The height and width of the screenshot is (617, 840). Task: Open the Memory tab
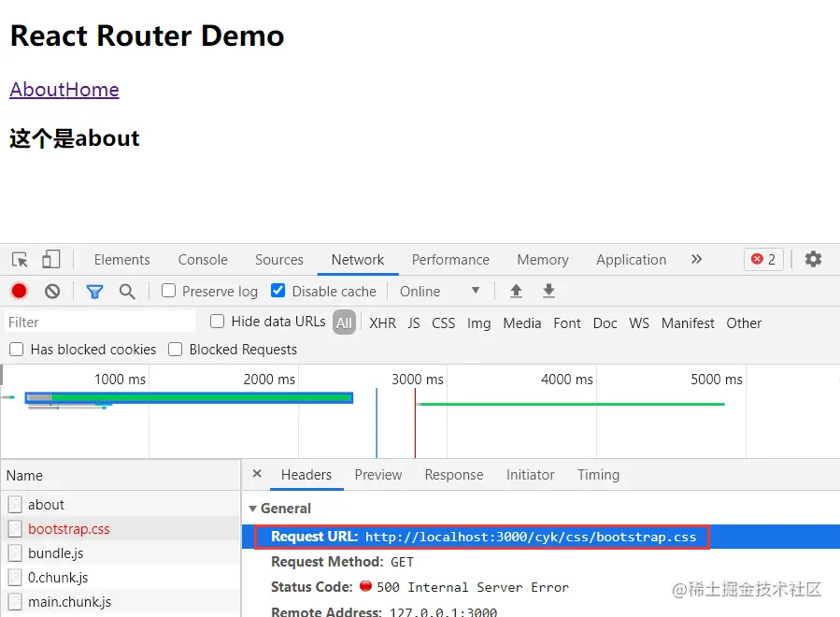(543, 260)
